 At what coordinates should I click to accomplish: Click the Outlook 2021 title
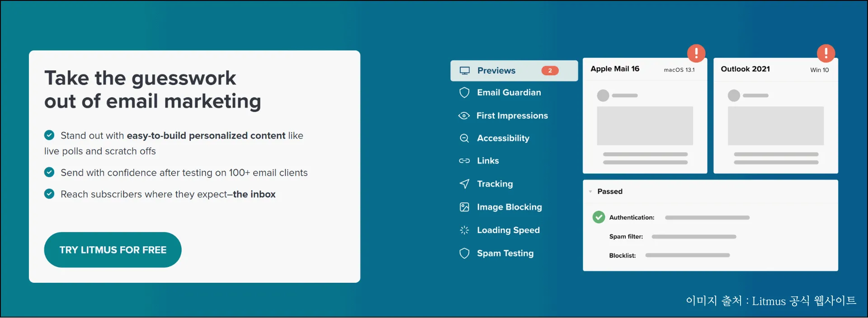click(745, 69)
